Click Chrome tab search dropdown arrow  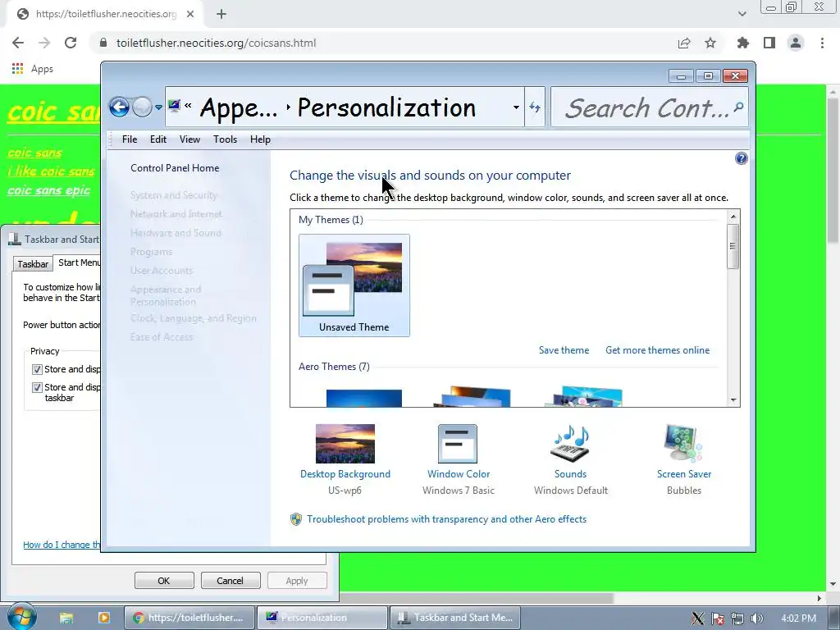click(x=742, y=14)
